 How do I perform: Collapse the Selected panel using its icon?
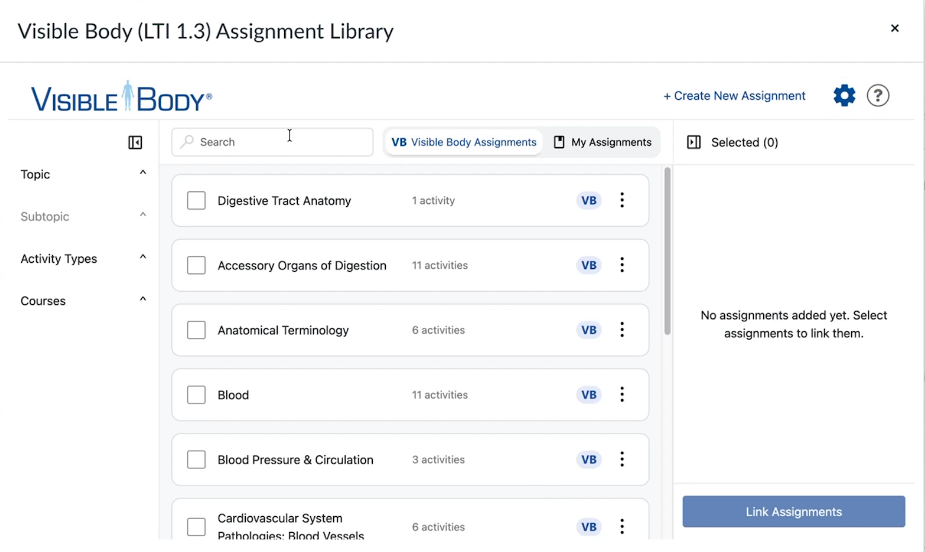pyautogui.click(x=694, y=142)
